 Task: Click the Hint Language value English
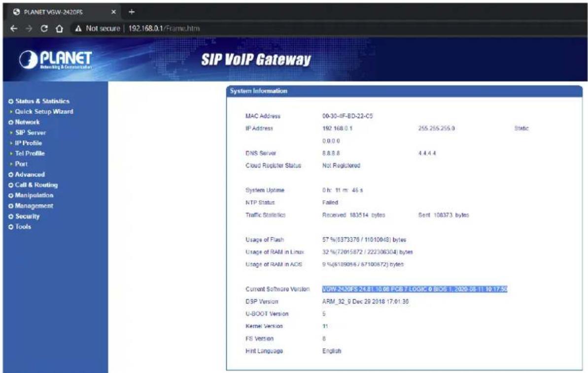point(332,351)
